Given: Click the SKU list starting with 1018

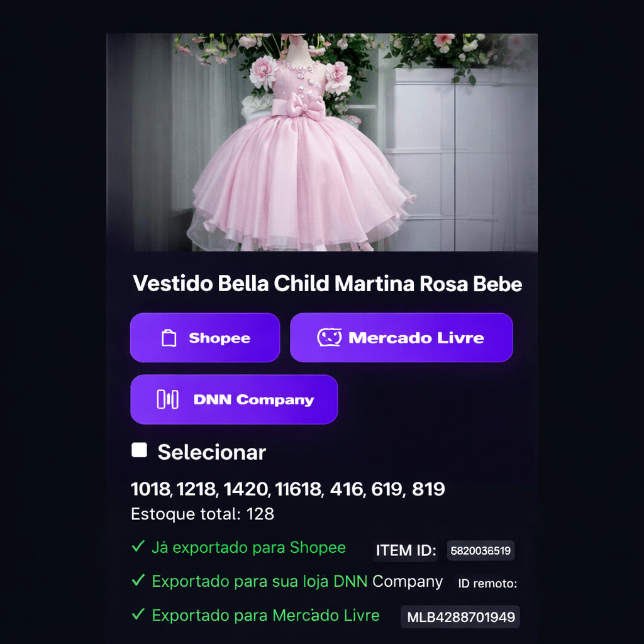Looking at the screenshot, I should (288, 489).
